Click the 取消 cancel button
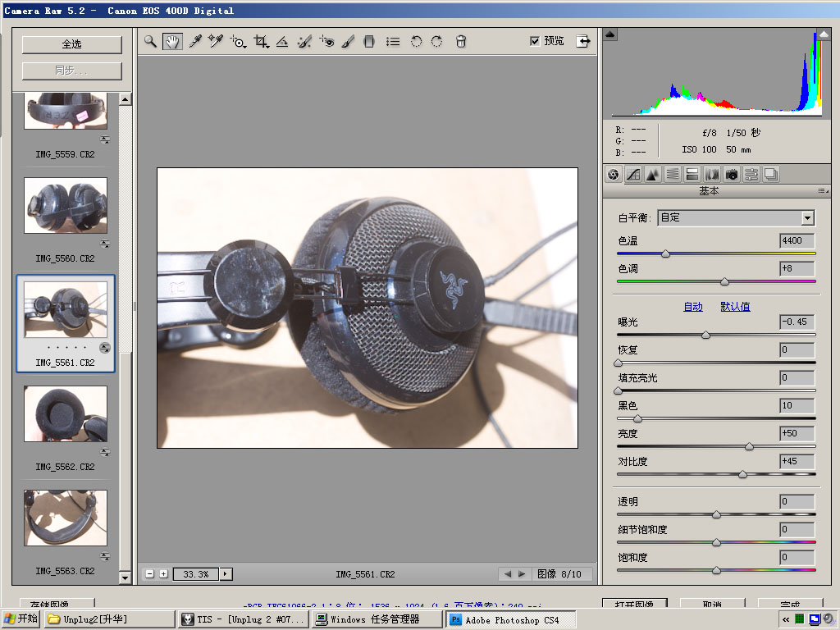The width and height of the screenshot is (840, 630). (x=713, y=603)
